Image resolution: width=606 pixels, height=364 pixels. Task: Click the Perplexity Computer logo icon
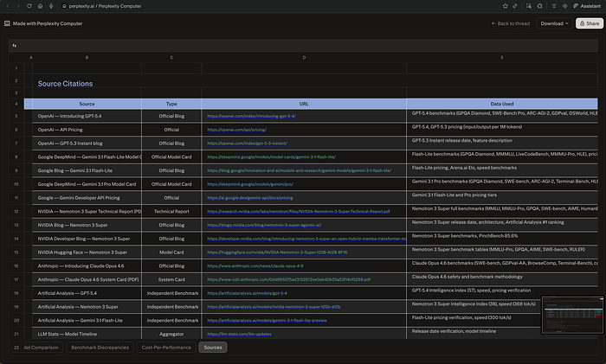[x=7, y=23]
